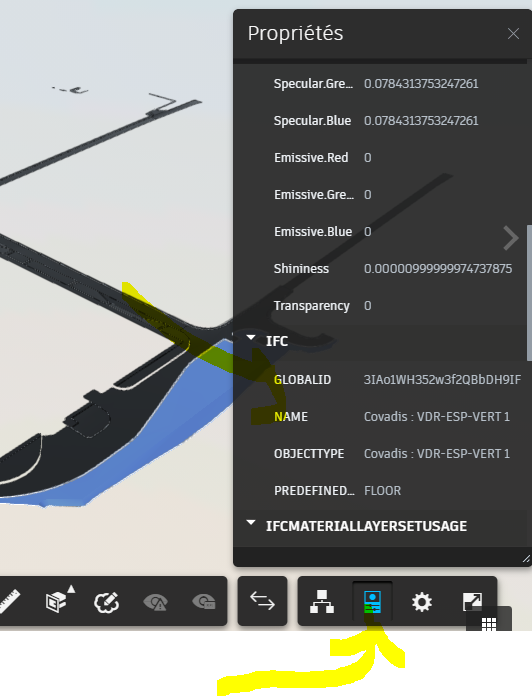
Task: Select the FLOOR predefined type value
Action: [x=382, y=490]
